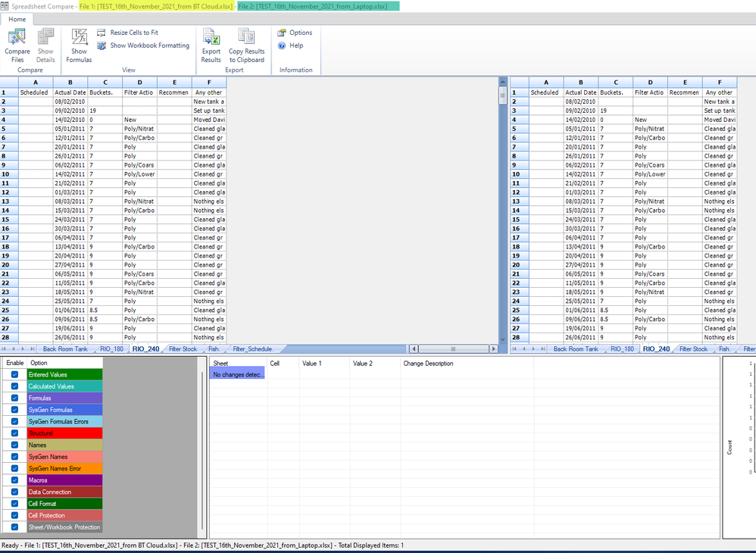Click the left pane horizontal scrollbar
Image resolution: width=756 pixels, height=553 pixels.
pos(451,349)
